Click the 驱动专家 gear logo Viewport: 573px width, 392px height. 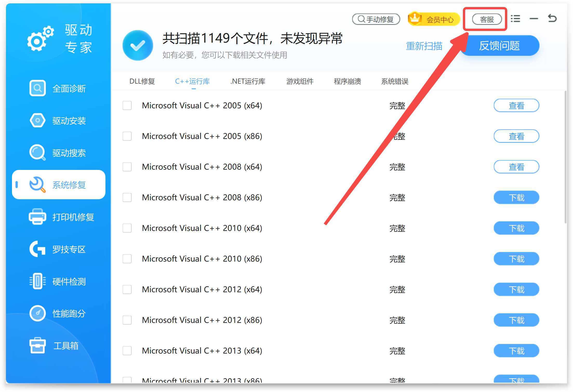pyautogui.click(x=40, y=38)
